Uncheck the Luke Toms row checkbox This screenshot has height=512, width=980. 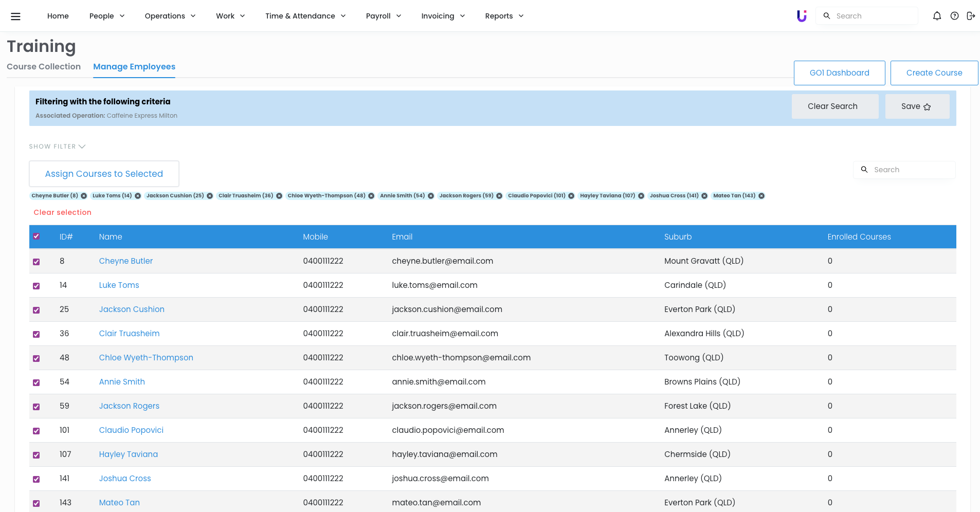pos(37,286)
